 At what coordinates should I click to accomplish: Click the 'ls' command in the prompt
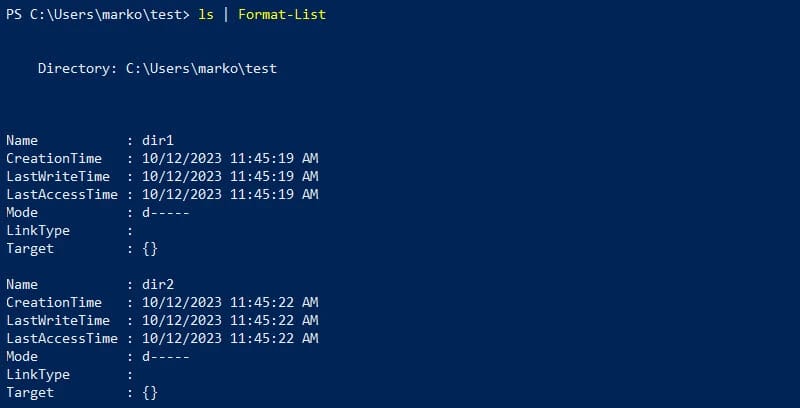click(x=207, y=15)
